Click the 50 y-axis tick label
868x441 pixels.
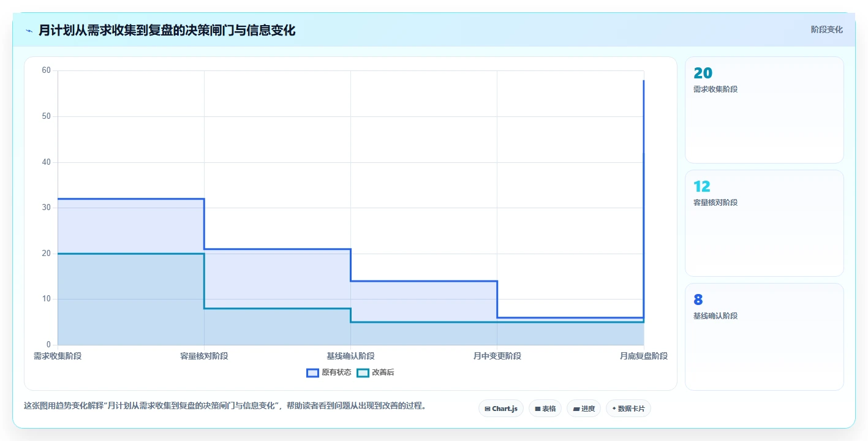47,116
